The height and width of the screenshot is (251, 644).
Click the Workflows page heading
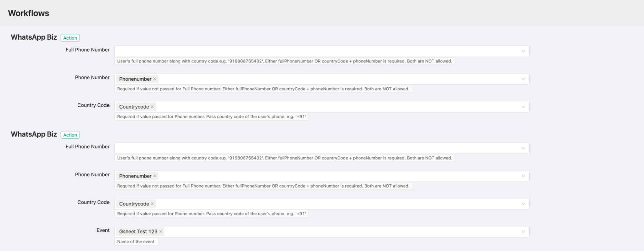point(29,13)
